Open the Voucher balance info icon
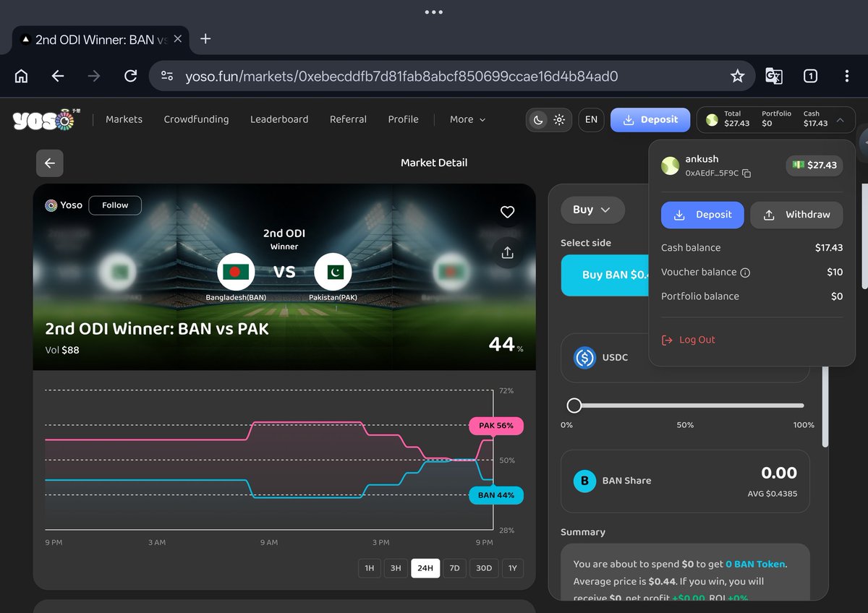This screenshot has height=613, width=868. tap(745, 273)
